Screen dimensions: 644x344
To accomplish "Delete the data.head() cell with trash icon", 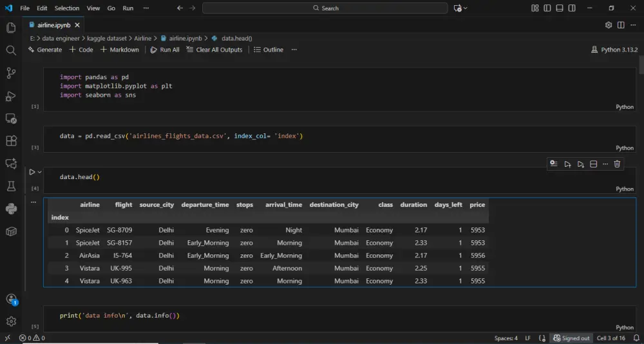I will click(617, 164).
